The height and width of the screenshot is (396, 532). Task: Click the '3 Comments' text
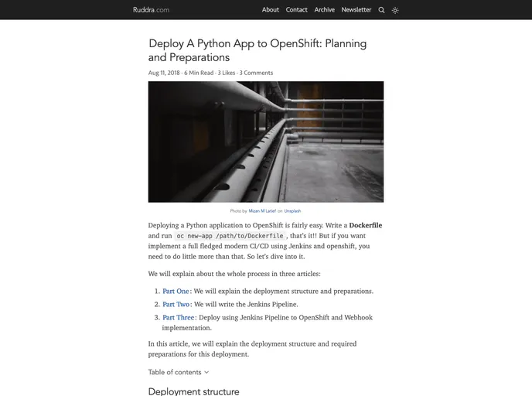click(x=256, y=73)
